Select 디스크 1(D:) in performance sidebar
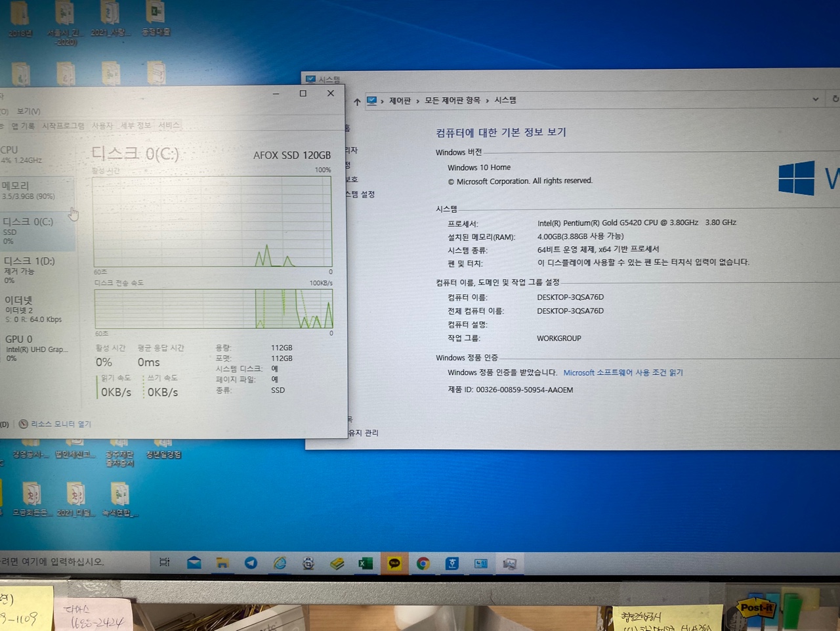Screen dimensions: 840x631 point(37,270)
